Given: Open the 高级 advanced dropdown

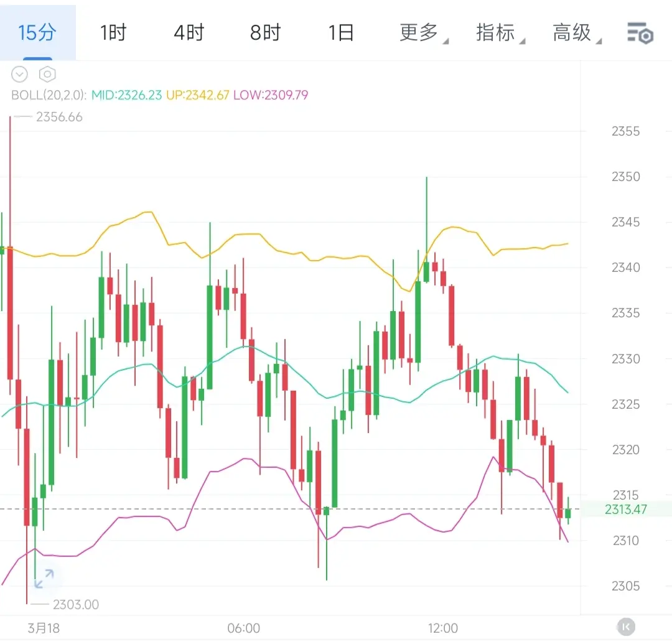Looking at the screenshot, I should (x=574, y=33).
